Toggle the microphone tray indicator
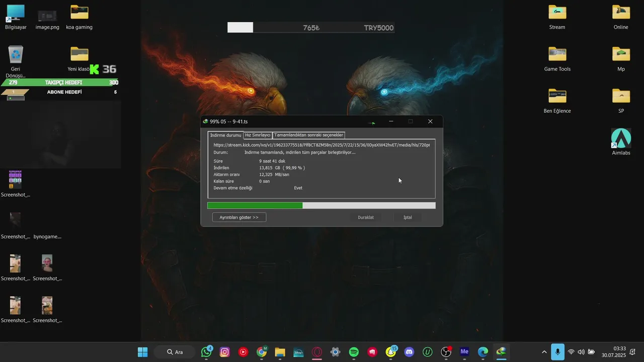 pos(557,352)
